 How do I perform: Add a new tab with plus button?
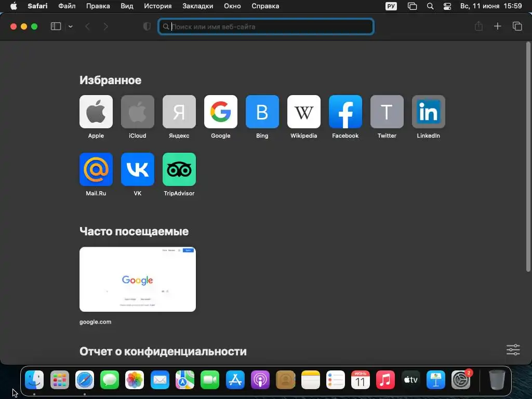pyautogui.click(x=497, y=26)
